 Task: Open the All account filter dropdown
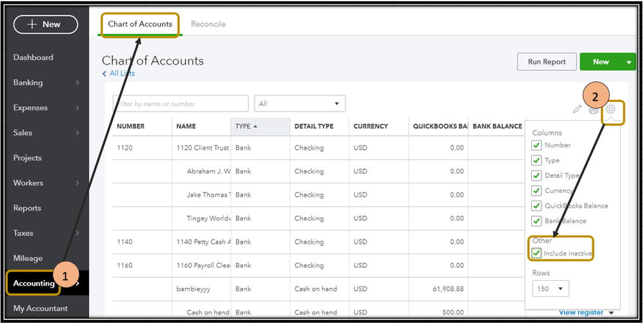(300, 104)
